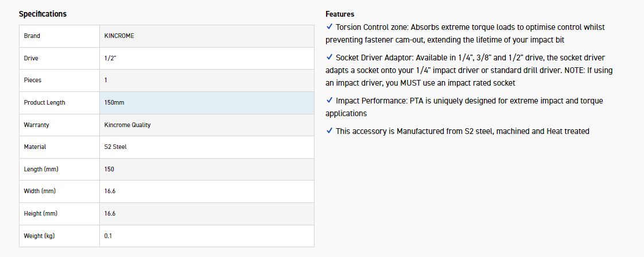644x257 pixels.
Task: Click the checkmark beside Torsion Control zone
Action: click(x=329, y=27)
